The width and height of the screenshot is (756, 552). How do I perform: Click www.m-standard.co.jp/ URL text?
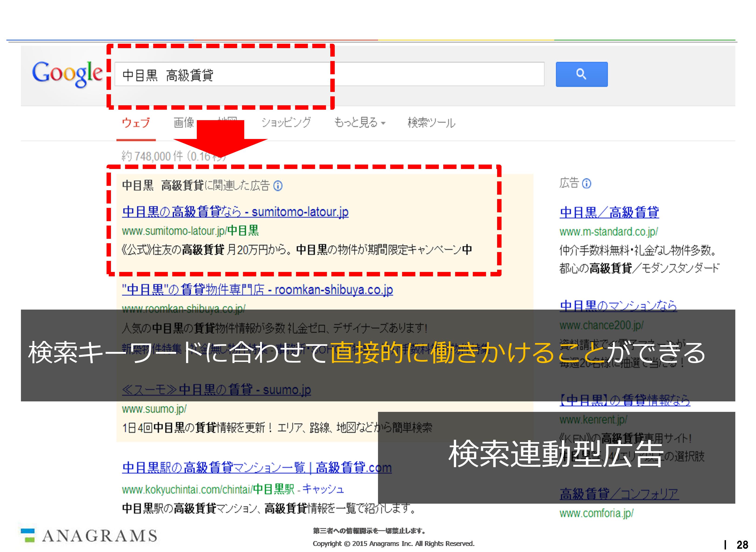coord(609,231)
